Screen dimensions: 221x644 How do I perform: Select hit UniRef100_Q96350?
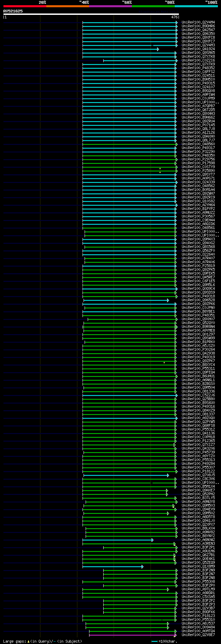198,34
